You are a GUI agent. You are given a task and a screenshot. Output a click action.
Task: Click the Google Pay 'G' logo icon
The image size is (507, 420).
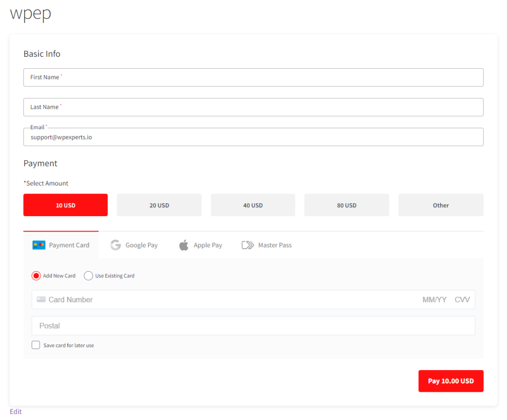[x=115, y=245]
